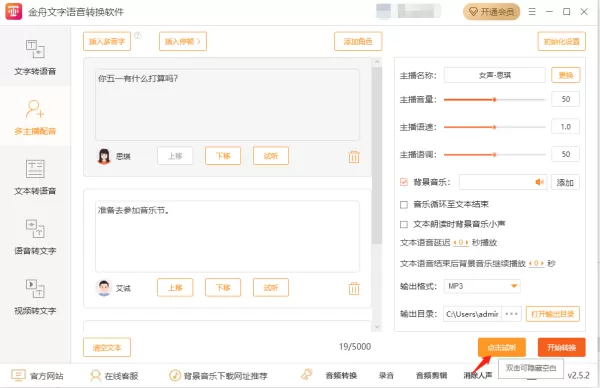Toggle the 背景音乐 checkbox
This screenshot has width=600, height=388.
pos(404,182)
